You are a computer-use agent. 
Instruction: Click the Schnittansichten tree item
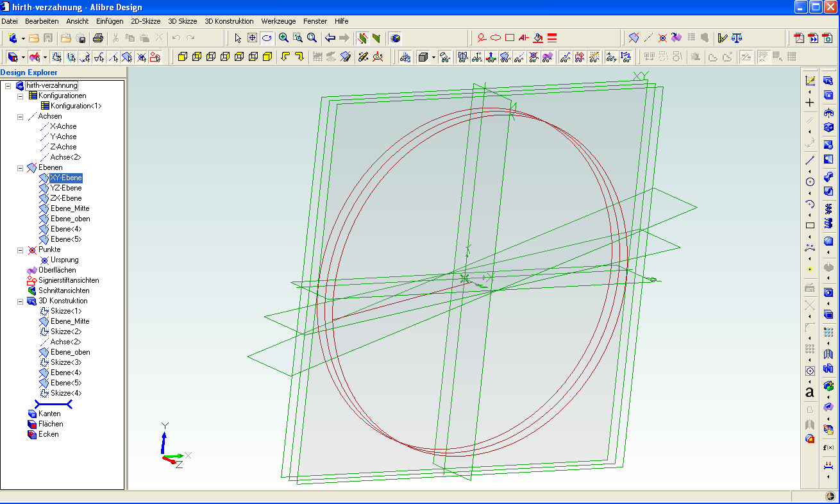tap(63, 290)
